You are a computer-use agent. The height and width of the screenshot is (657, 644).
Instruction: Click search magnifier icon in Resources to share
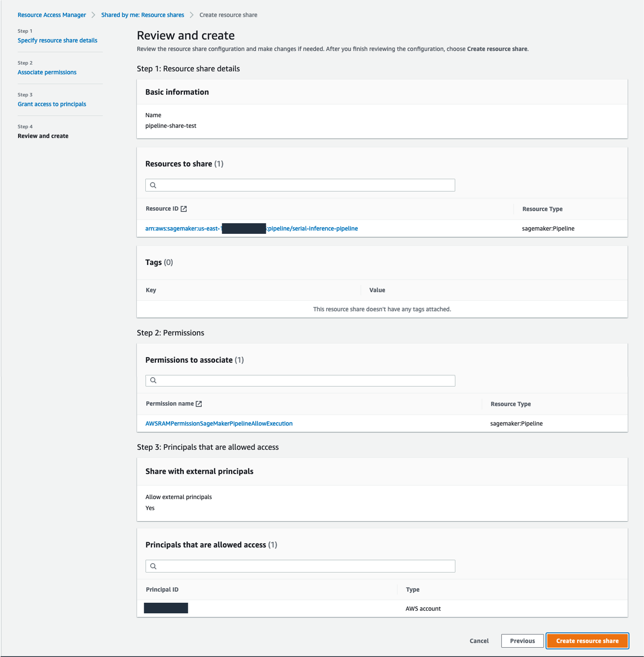tap(153, 185)
